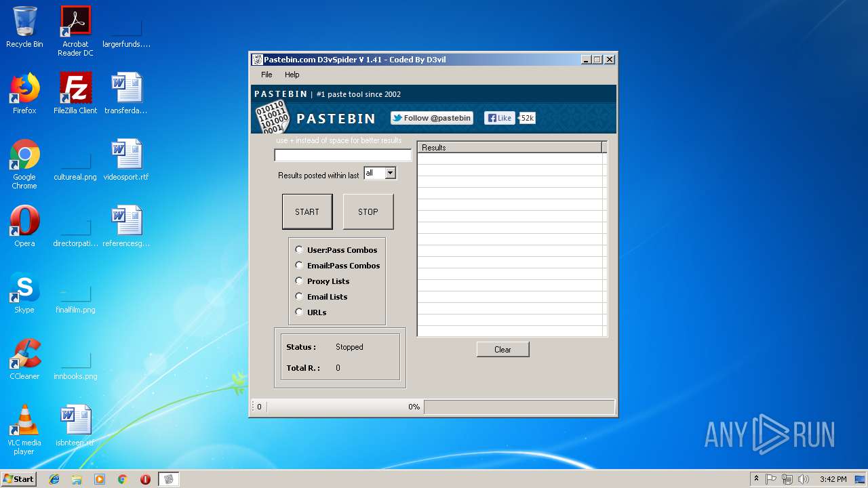Click the 52k like count
This screenshot has height=488, width=868.
527,118
